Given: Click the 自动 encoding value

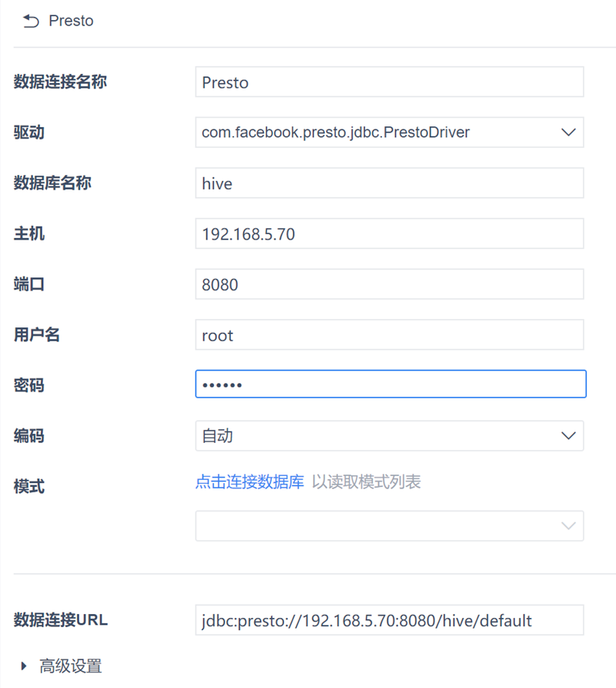Looking at the screenshot, I should 217,436.
